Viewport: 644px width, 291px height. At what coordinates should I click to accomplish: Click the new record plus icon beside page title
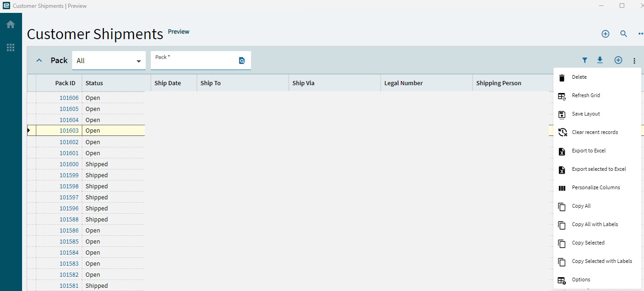pyautogui.click(x=605, y=34)
